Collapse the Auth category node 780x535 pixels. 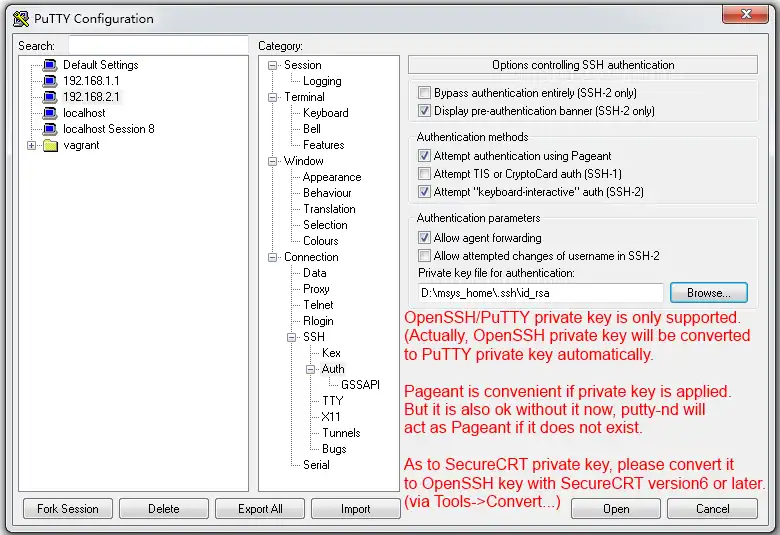(x=310, y=369)
